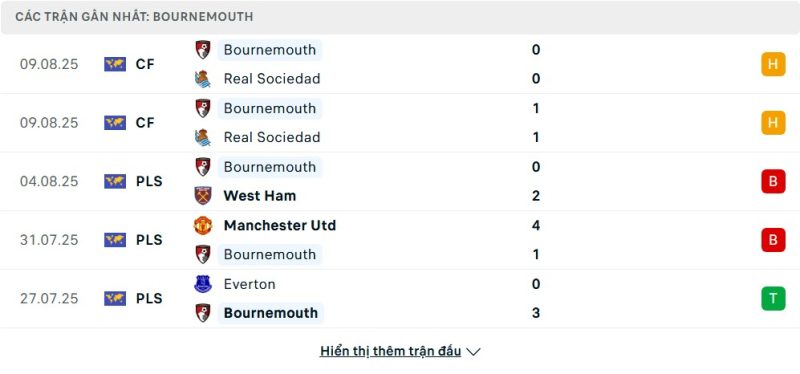Click the red B badge of the Manchester Utd match
Viewport: 800px width, 374px height.
(773, 240)
